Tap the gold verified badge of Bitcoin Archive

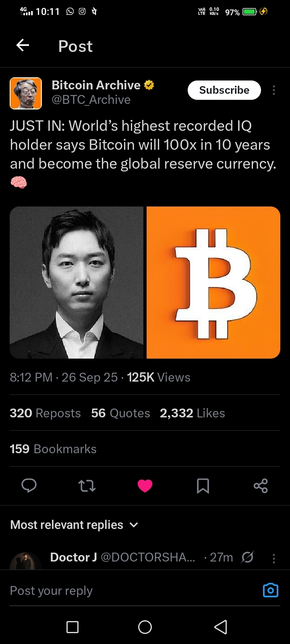(x=149, y=85)
